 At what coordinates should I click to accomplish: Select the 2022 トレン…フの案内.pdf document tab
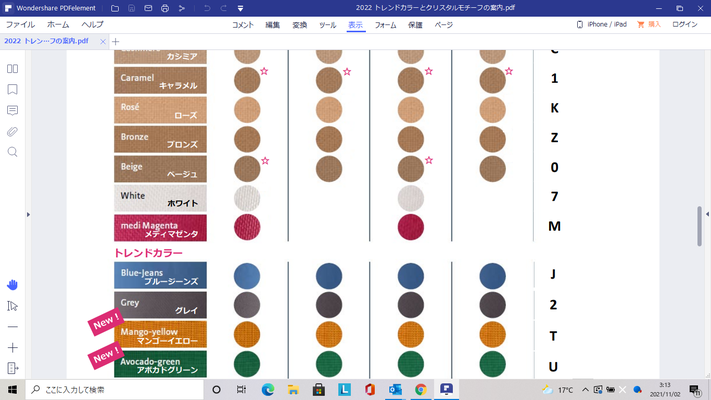point(46,41)
